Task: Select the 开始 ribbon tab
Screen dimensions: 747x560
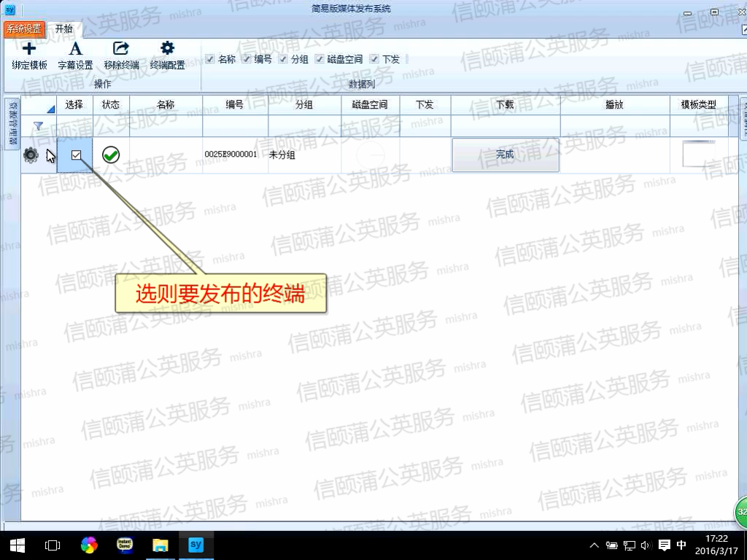Action: point(64,28)
